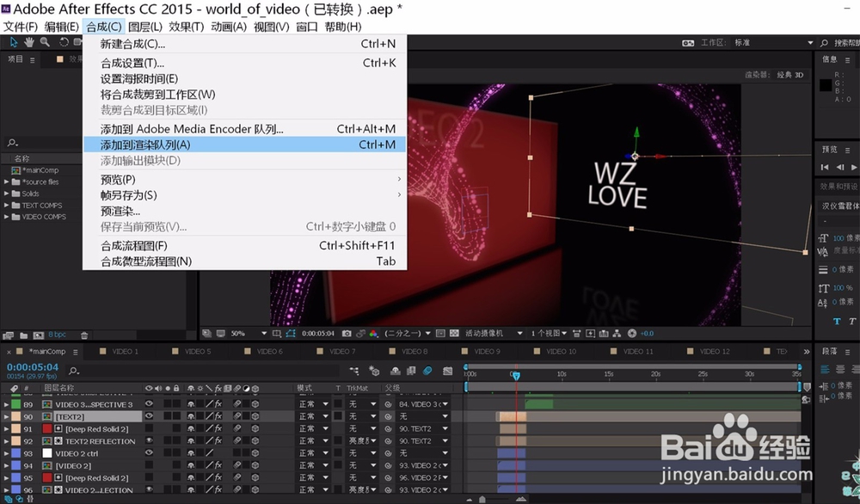Open the (二分之一) resolution dropdown
Screen dimensions: 860x504
[x=408, y=334]
